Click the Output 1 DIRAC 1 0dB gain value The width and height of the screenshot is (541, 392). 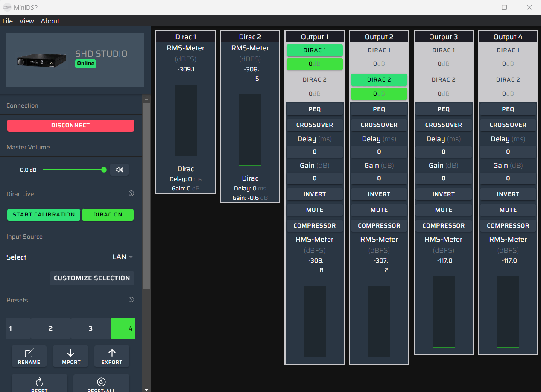(315, 64)
